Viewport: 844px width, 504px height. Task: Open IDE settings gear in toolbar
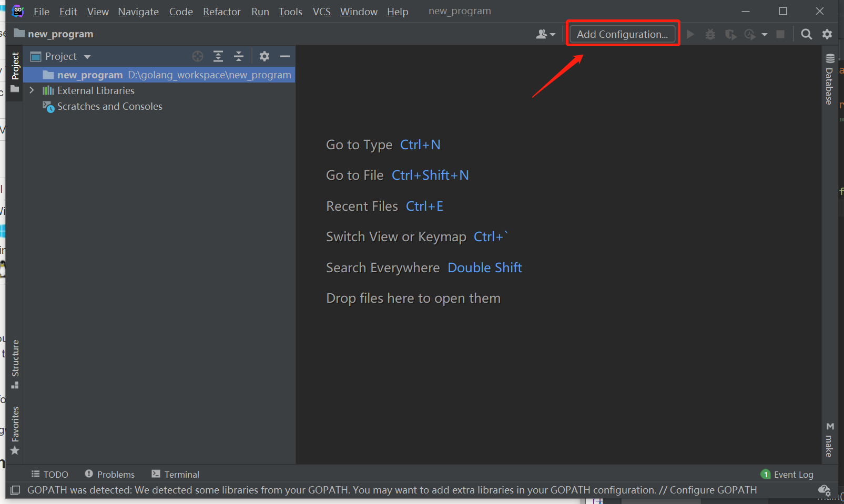[827, 34]
